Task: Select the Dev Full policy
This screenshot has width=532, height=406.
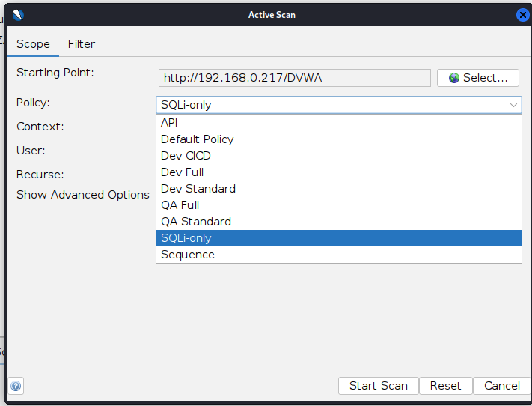Action: (x=182, y=172)
